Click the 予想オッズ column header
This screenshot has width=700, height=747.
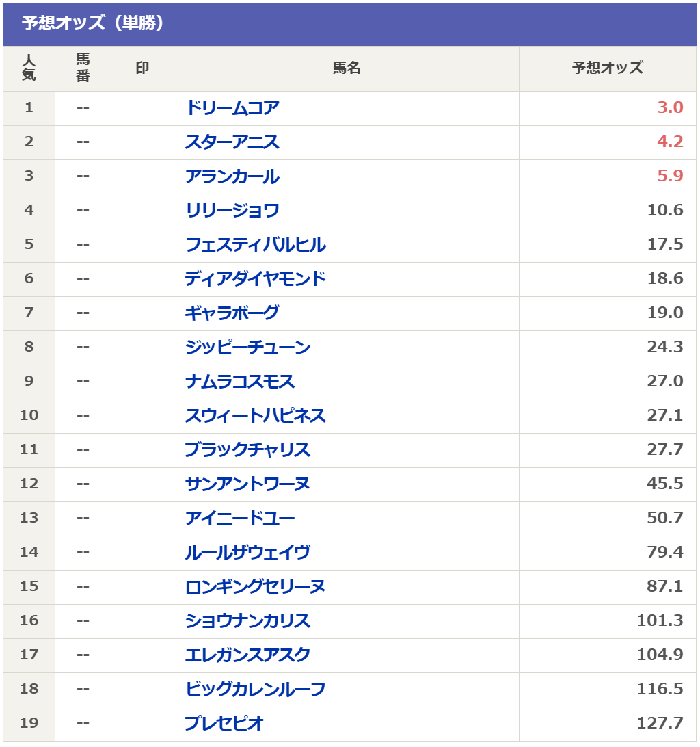[607, 68]
